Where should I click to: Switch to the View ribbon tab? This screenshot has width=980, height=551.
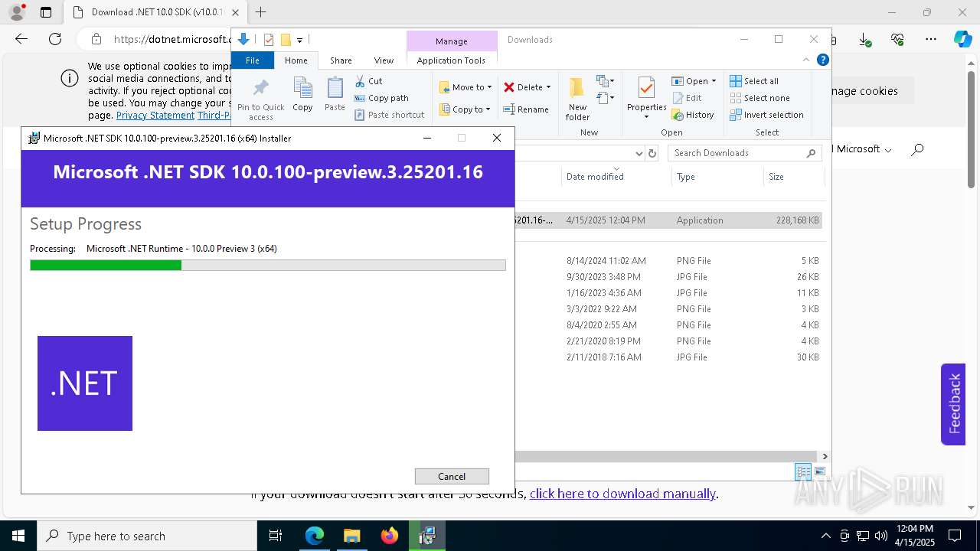tap(384, 60)
